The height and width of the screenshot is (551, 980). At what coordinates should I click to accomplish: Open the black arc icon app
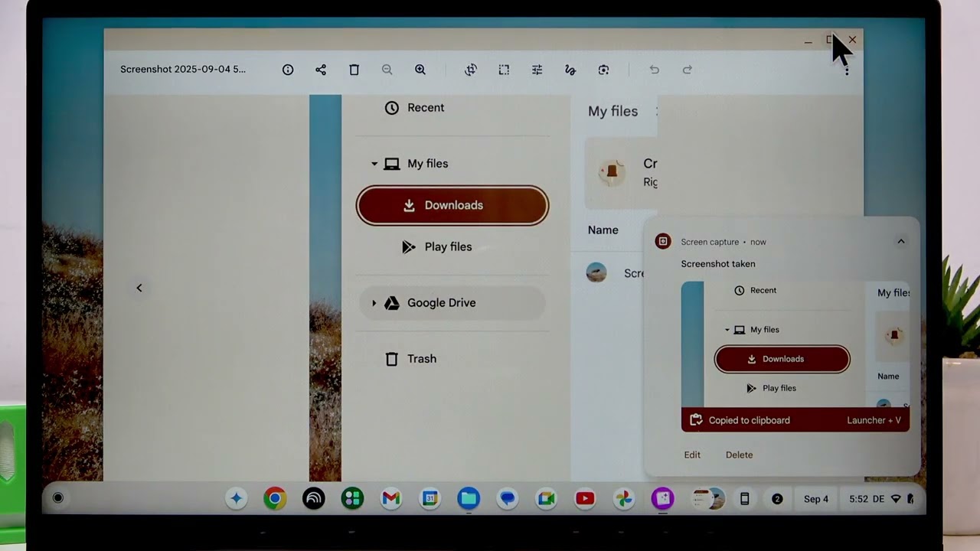[314, 499]
